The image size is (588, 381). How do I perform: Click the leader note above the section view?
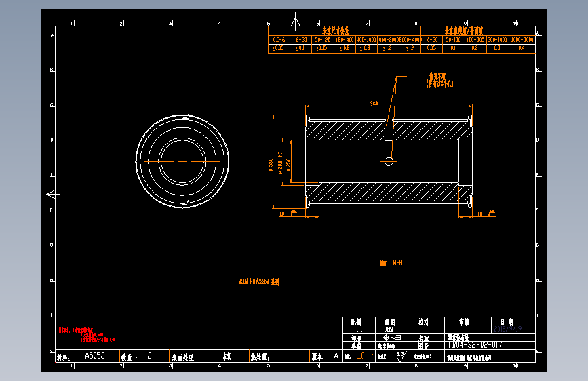[440, 80]
